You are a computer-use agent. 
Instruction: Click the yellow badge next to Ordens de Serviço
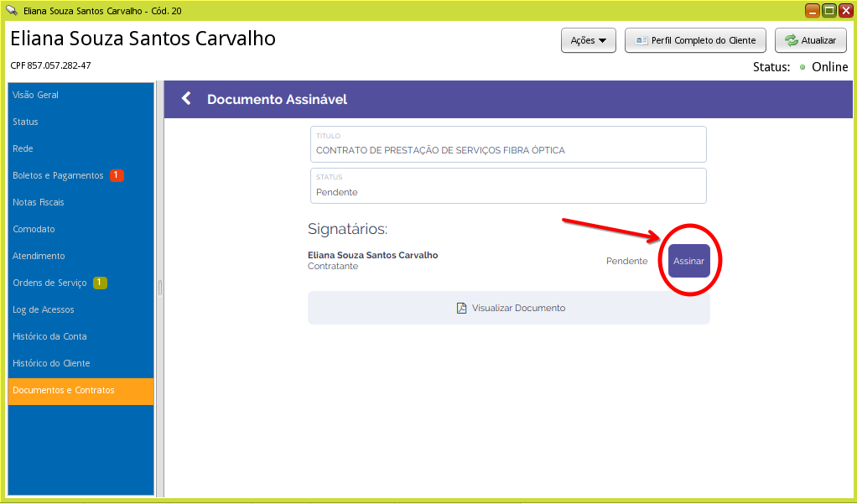pyautogui.click(x=100, y=283)
